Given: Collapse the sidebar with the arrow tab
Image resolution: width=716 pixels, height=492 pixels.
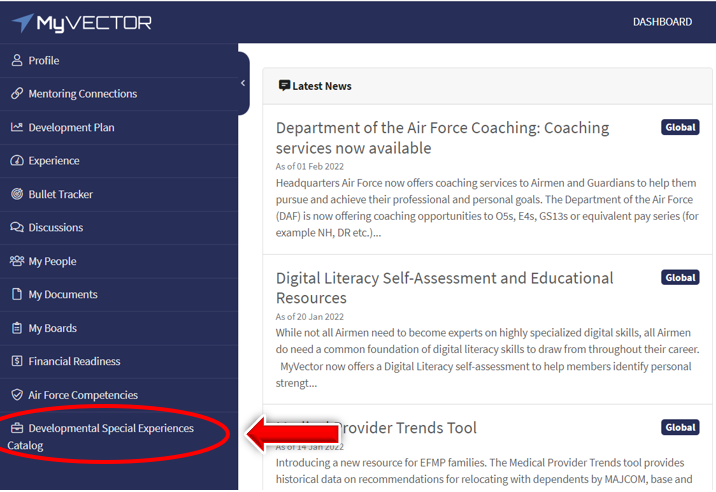Looking at the screenshot, I should point(243,84).
